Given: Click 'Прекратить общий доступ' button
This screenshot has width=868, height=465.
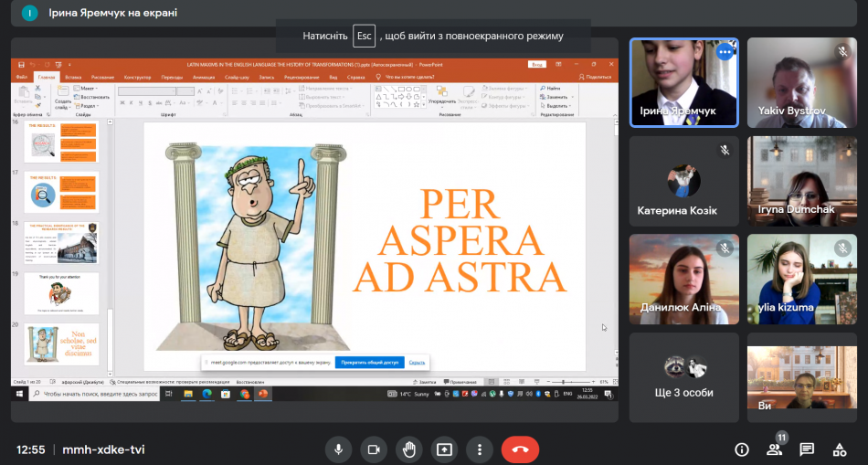Looking at the screenshot, I should click(369, 363).
